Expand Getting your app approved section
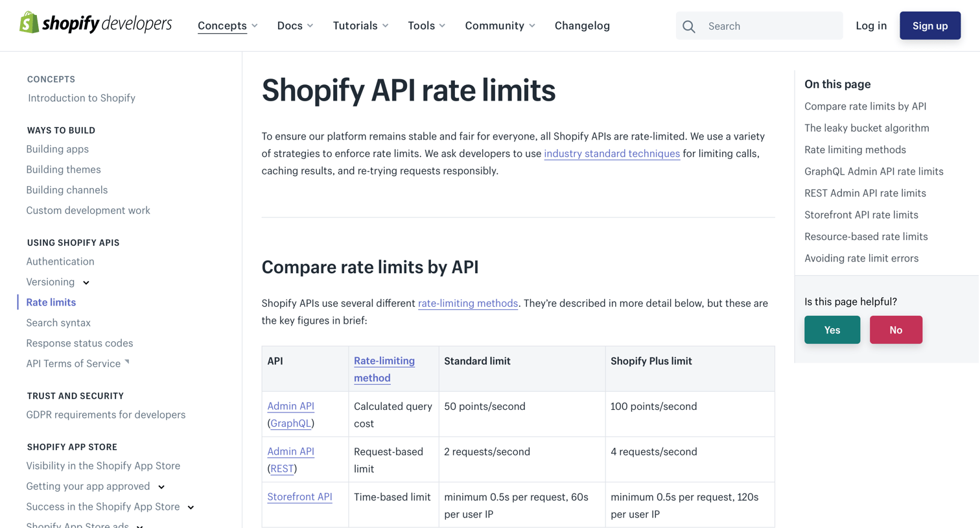This screenshot has width=980, height=528. (x=161, y=486)
